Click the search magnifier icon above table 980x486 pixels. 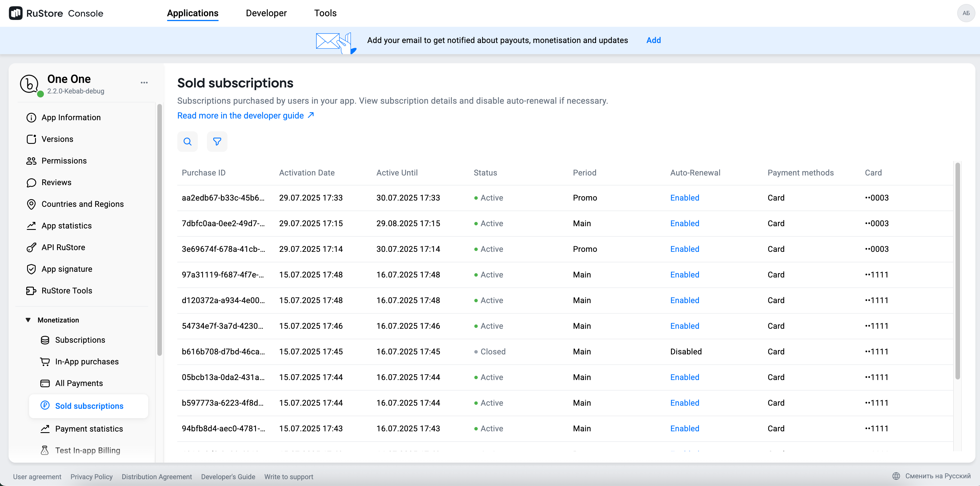coord(187,142)
